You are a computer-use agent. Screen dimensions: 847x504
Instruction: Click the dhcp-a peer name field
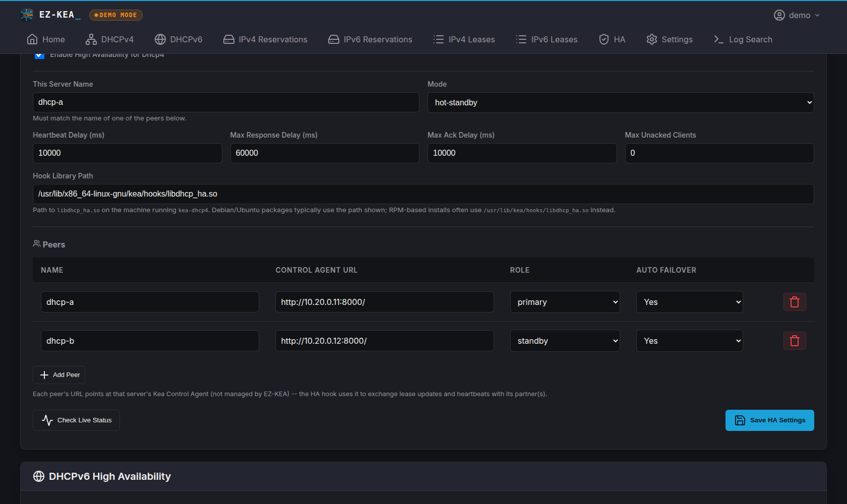pos(150,302)
